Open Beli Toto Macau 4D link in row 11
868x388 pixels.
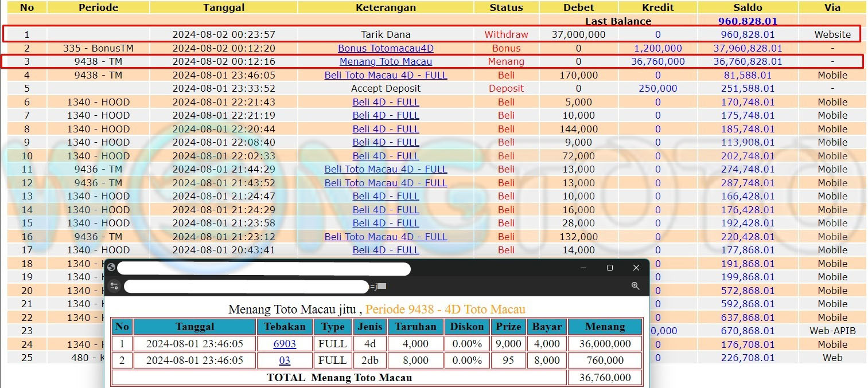386,169
